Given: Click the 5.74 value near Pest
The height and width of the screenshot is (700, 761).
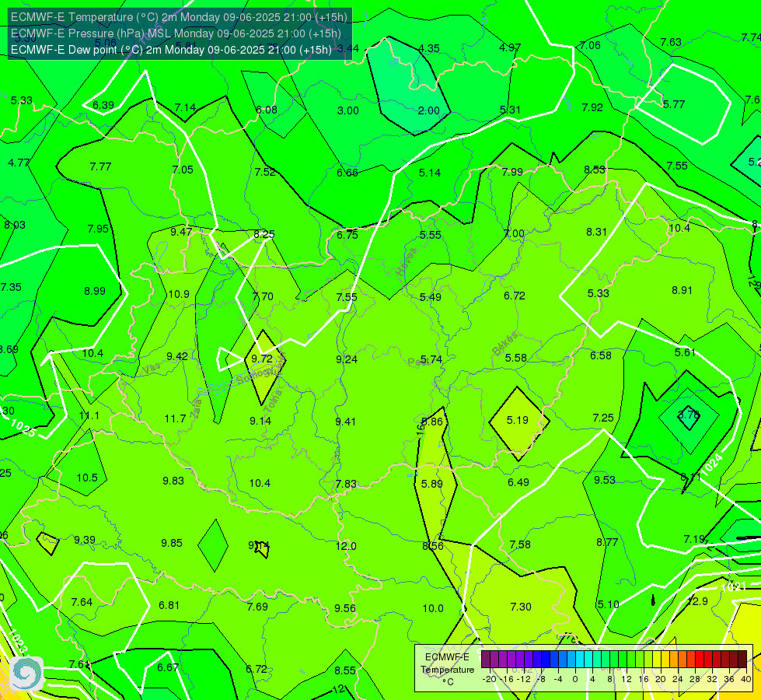Looking at the screenshot, I should [x=431, y=359].
